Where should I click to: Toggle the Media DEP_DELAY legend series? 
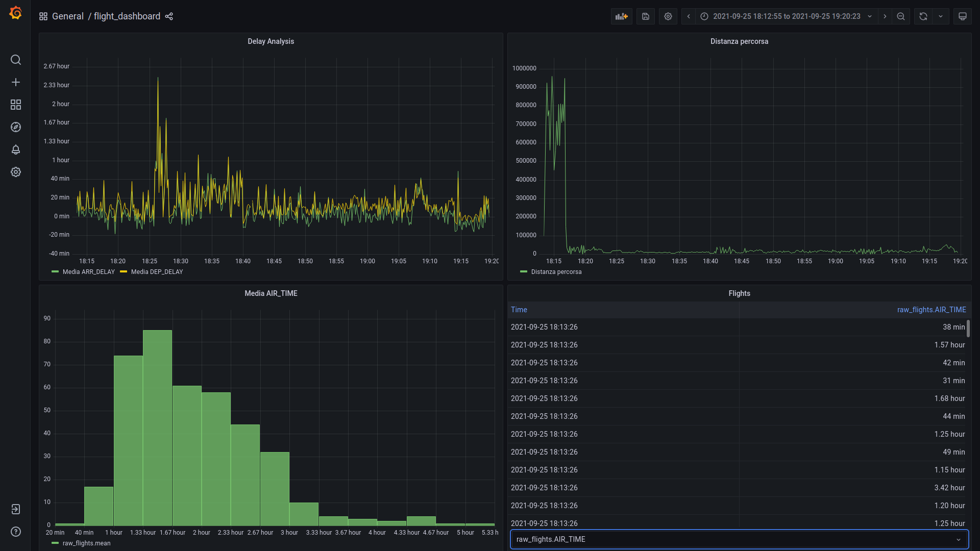click(x=157, y=272)
